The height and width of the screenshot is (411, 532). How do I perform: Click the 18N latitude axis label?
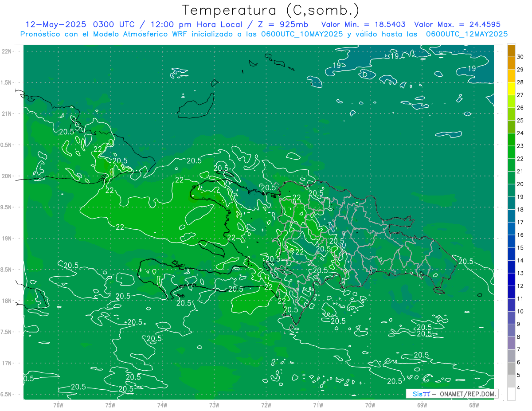pos(8,301)
